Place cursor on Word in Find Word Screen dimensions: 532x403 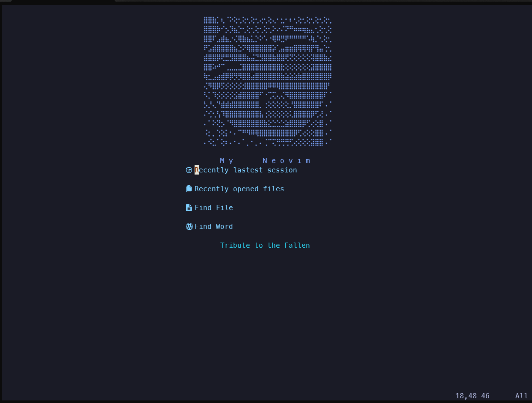pos(224,227)
